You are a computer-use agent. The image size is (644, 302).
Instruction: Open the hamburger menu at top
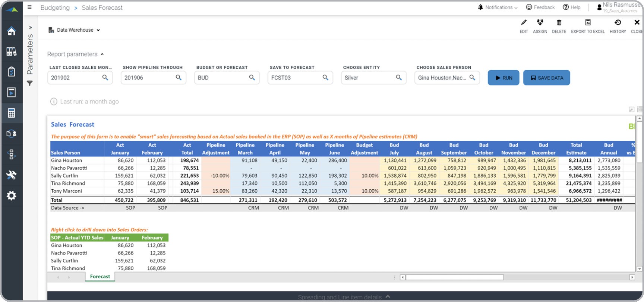pyautogui.click(x=30, y=7)
